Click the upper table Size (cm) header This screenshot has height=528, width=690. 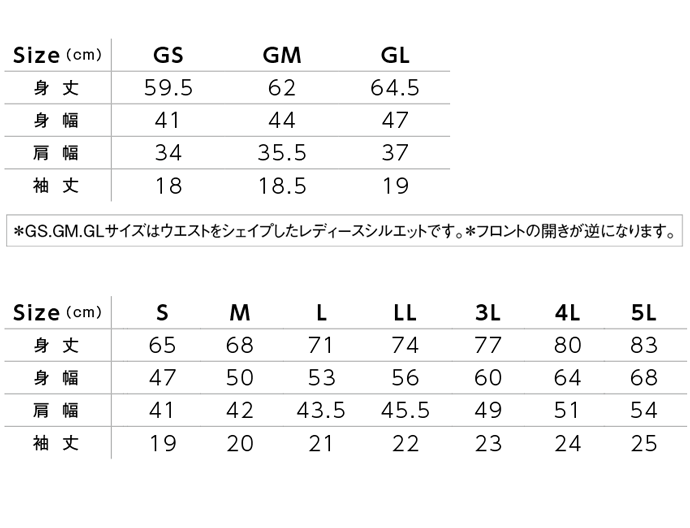coord(58,55)
